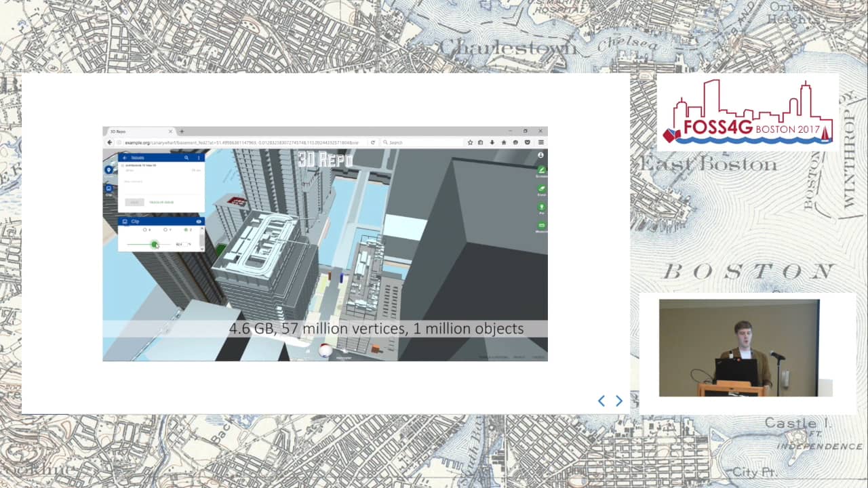Bookmark this page with the star icon
Image resolution: width=868 pixels, height=488 pixels.
pos(470,142)
